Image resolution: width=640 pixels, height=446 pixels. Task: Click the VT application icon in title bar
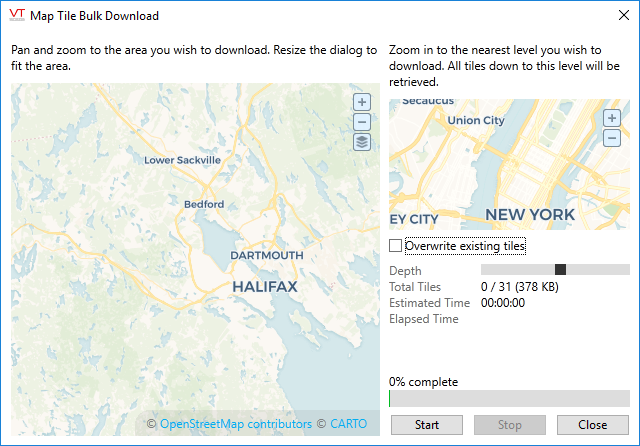coord(16,16)
